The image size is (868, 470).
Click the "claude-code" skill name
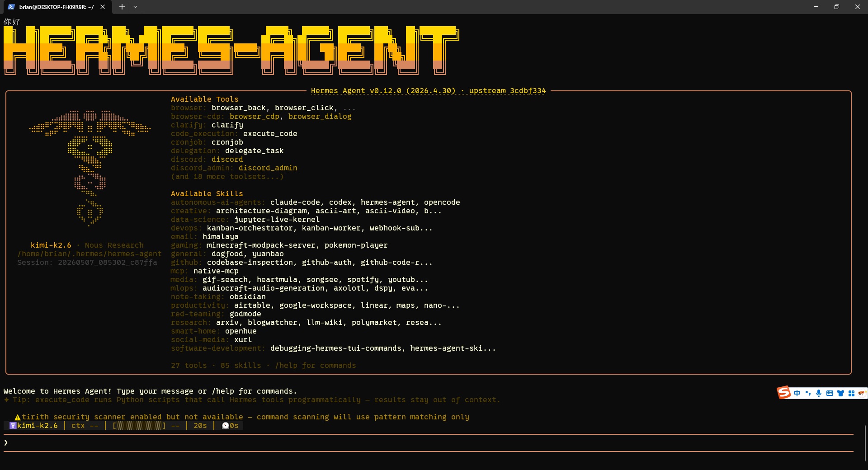pyautogui.click(x=295, y=202)
